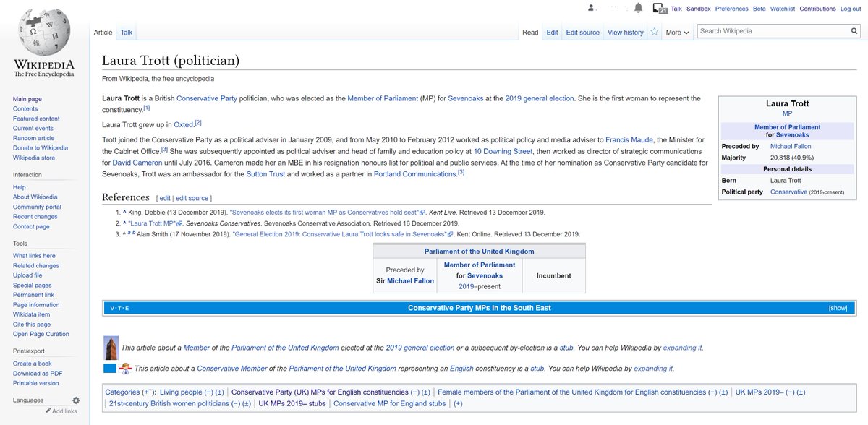Open the Oxted link
This screenshot has width=868, height=425.
[x=184, y=125]
